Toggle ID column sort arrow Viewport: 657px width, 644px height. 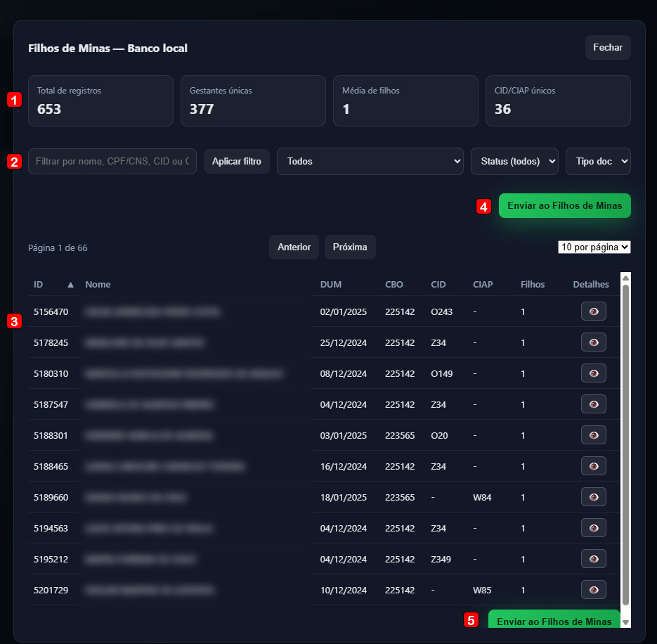[70, 285]
